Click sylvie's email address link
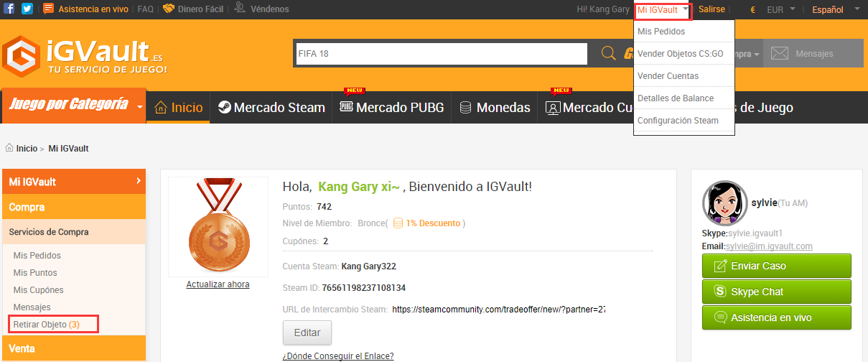This screenshot has width=868, height=362. [x=769, y=246]
